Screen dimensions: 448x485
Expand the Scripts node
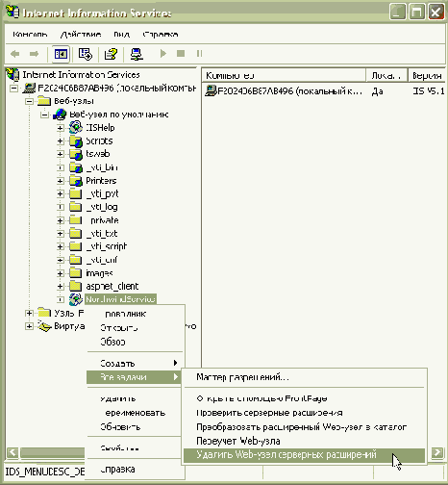pyautogui.click(x=61, y=141)
